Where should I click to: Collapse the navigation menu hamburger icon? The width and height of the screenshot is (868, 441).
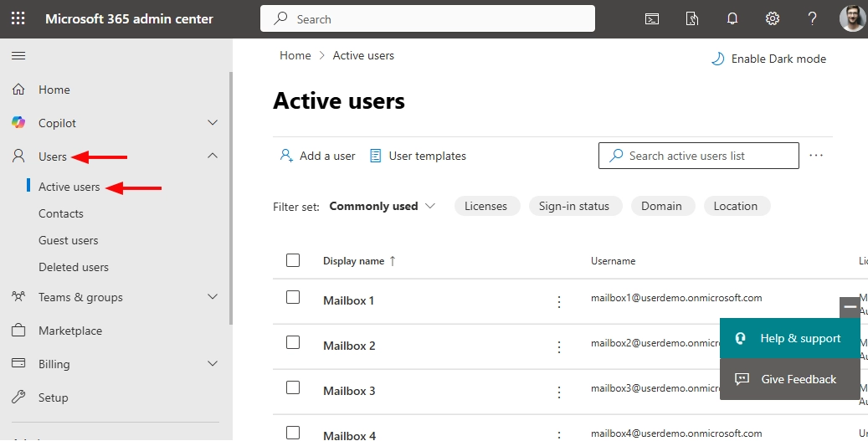click(18, 56)
